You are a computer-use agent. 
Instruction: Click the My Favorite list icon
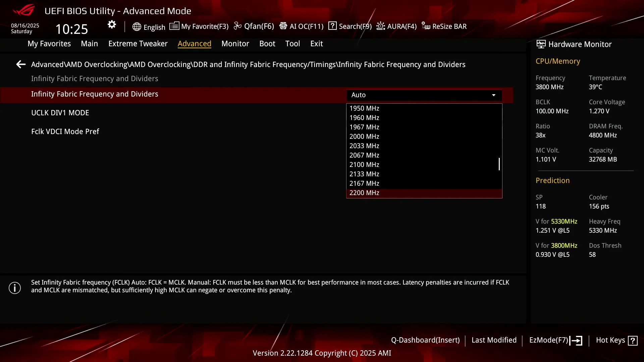174,26
